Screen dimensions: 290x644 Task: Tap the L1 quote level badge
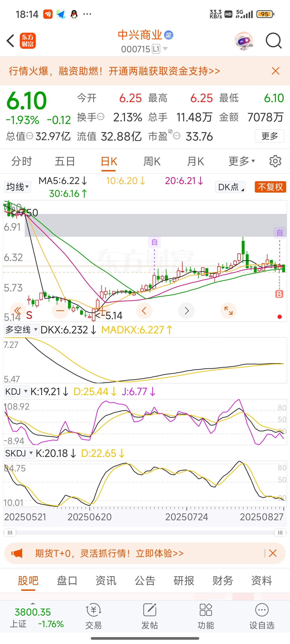pos(156,49)
